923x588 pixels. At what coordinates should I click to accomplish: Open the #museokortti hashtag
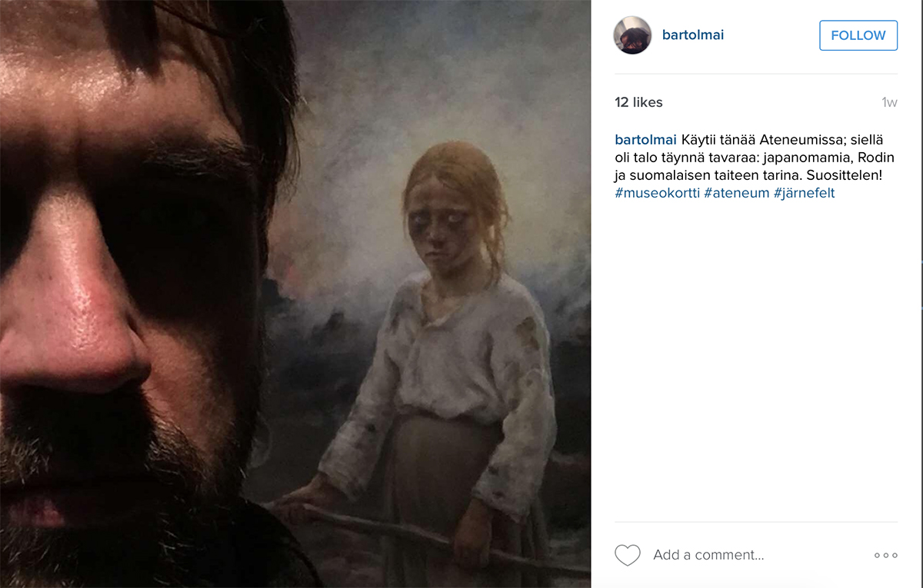(657, 193)
